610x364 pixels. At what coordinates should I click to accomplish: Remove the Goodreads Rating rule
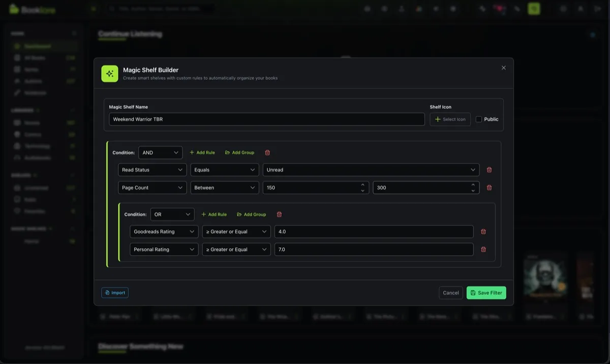pyautogui.click(x=483, y=231)
